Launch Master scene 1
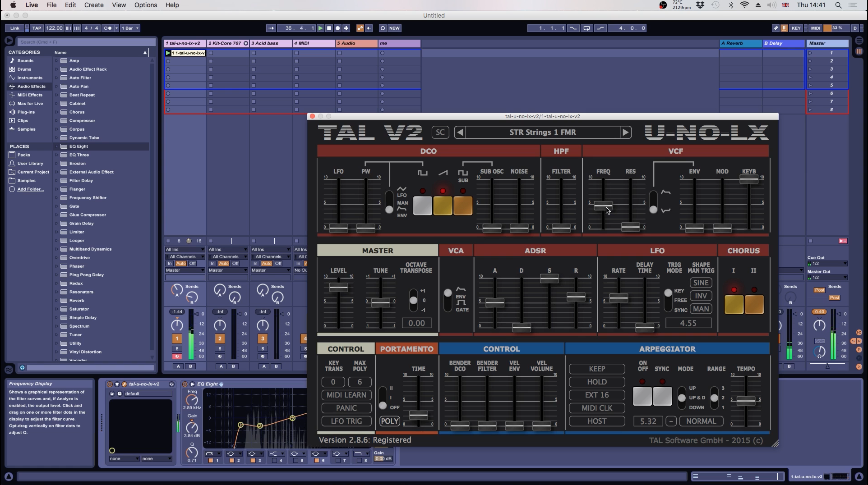This screenshot has width=868, height=485. point(811,53)
